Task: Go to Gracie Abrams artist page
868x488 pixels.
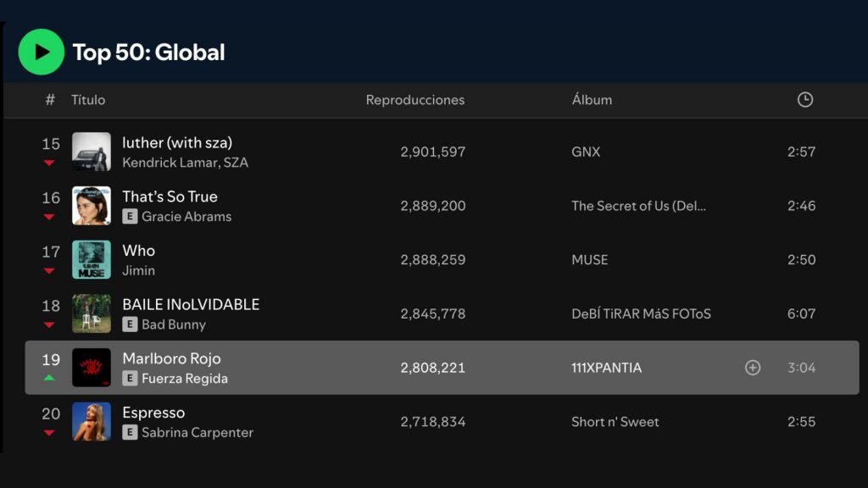Action: (186, 217)
